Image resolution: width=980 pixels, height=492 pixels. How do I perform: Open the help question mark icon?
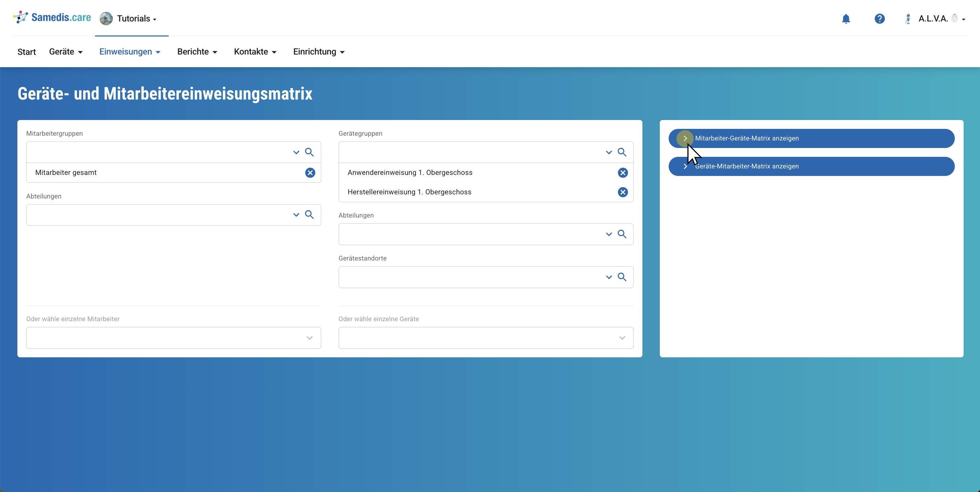pos(879,19)
